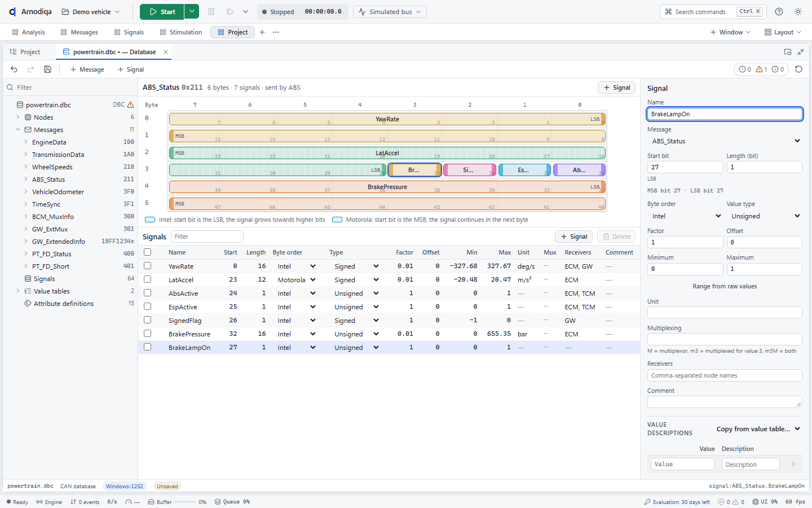Click the warning triangle beside powertrain.dbc
The width and height of the screenshot is (812, 508).
131,105
